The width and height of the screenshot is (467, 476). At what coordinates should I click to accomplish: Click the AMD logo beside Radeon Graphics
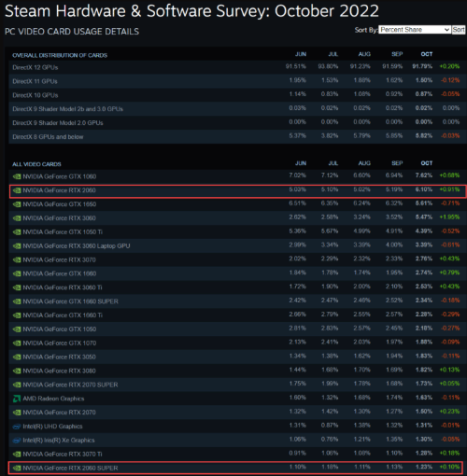(x=17, y=399)
